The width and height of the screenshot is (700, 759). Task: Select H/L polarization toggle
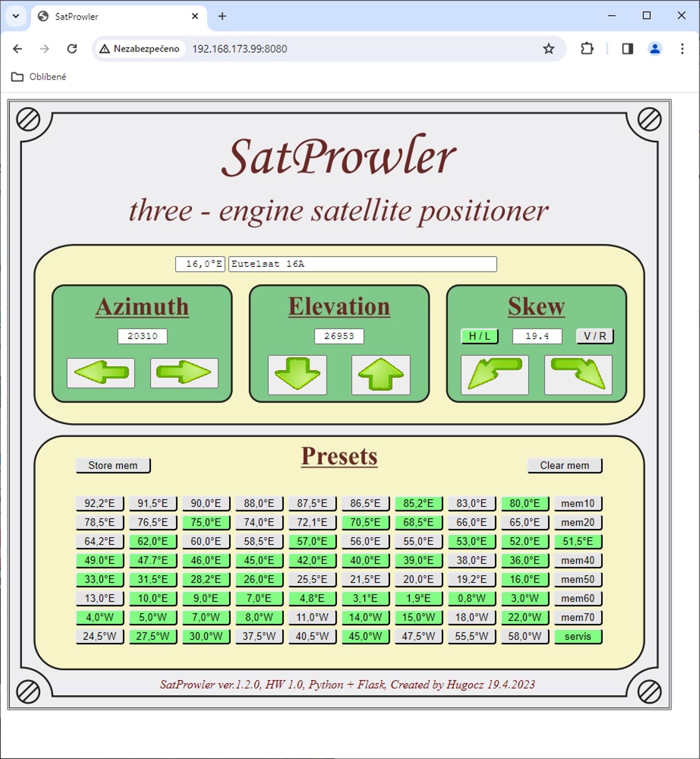479,336
